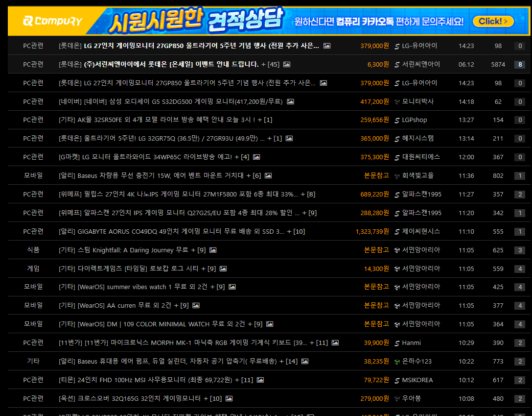This screenshot has width=532, height=416.
Task: Click image icon next to MSI 사무용모니터 post
Action: tap(260, 380)
